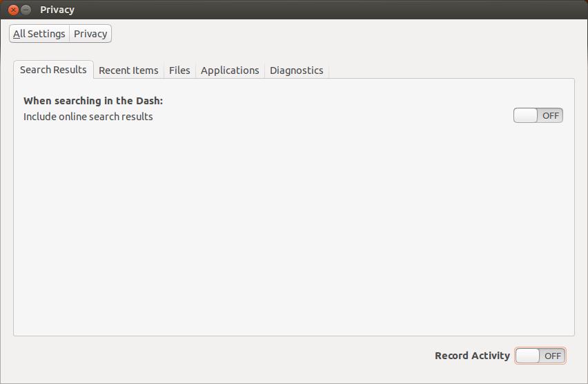Viewport: 588px width, 384px height.
Task: Close the Privacy window
Action: pos(13,10)
